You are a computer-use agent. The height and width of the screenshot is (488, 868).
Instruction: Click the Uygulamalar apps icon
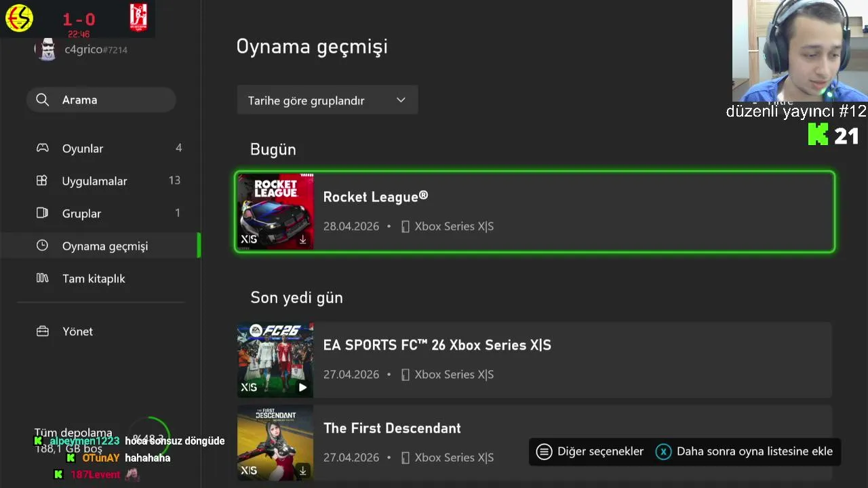(42, 181)
